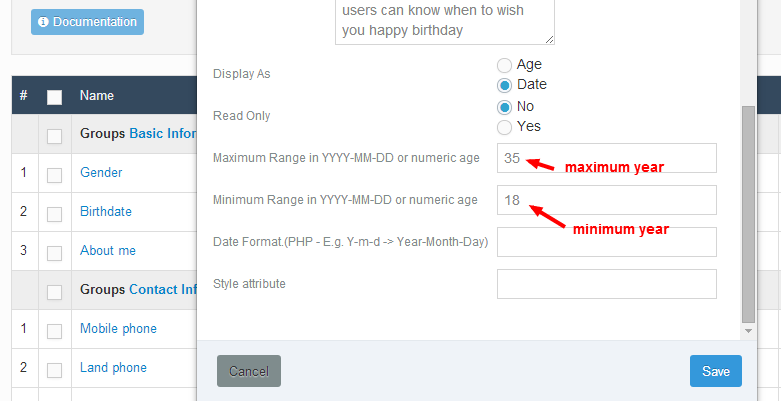
Task: Open the Land phone field link
Action: (x=114, y=367)
